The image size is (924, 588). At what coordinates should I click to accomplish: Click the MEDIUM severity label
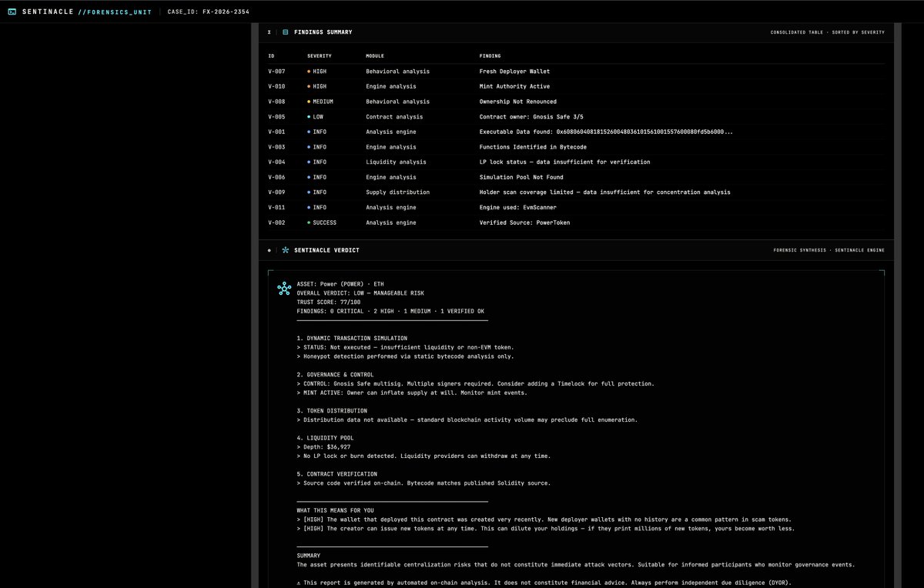[x=323, y=102]
